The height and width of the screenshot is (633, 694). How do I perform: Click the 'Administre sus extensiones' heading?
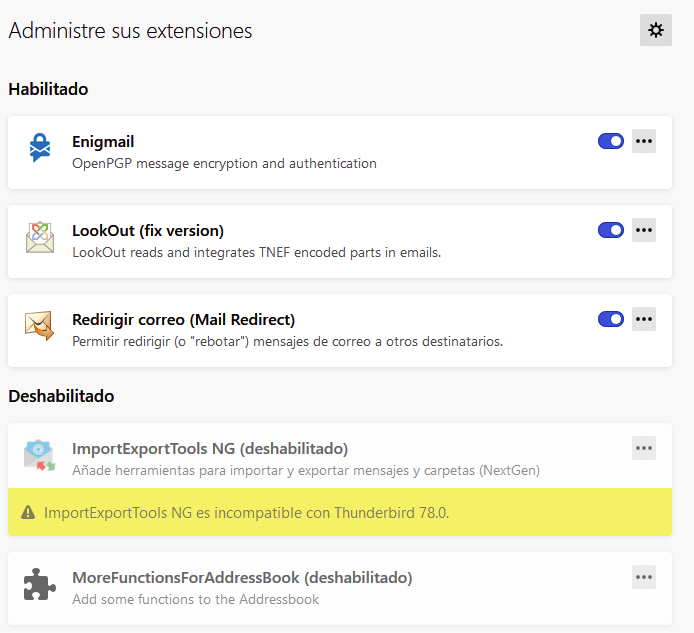pyautogui.click(x=130, y=31)
